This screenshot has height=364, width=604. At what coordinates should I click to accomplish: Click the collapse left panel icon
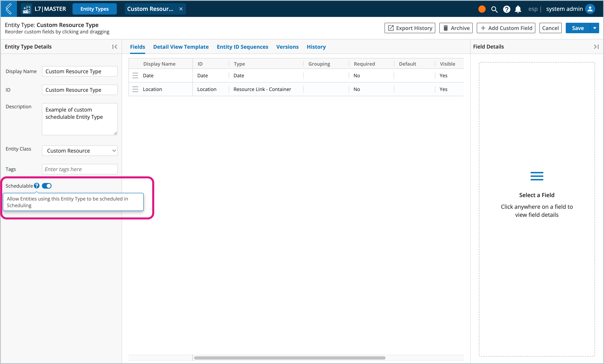click(115, 47)
